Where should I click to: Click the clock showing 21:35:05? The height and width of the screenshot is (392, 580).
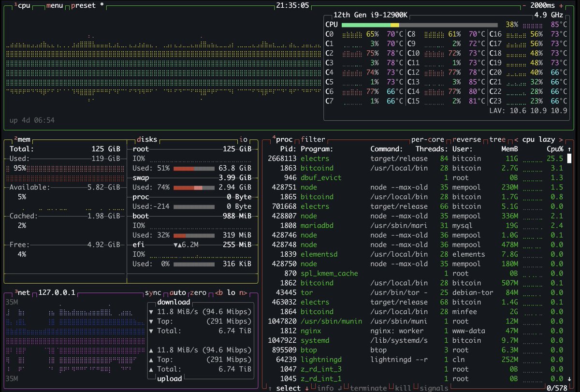coord(292,6)
